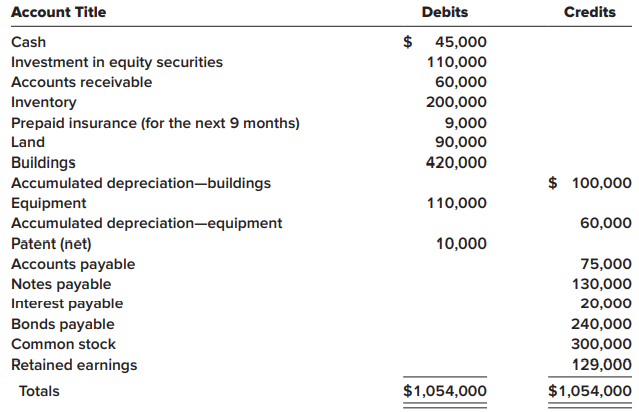639x412 pixels.
Task: Click the Accumulated depreciation—equipment label
Action: (x=146, y=223)
